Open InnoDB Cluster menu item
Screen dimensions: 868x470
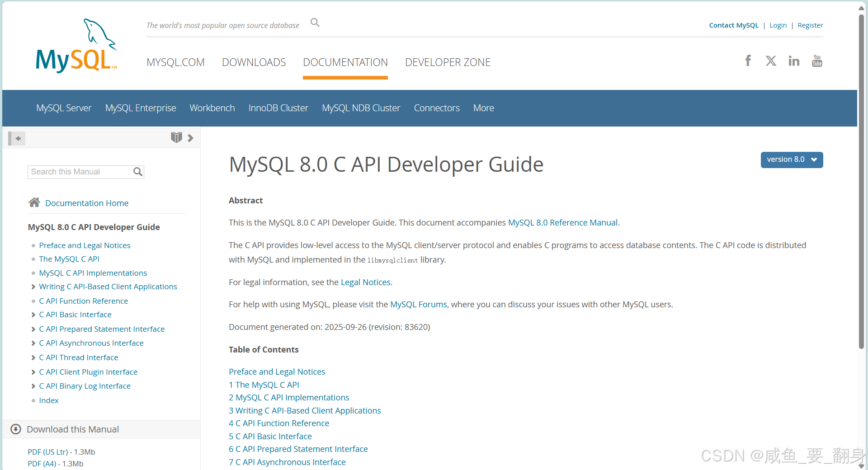pos(278,108)
